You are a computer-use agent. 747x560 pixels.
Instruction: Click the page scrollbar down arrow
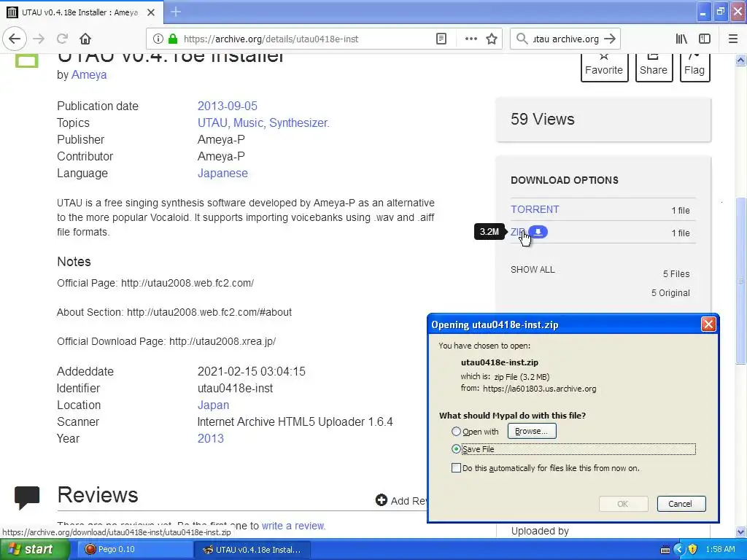pyautogui.click(x=741, y=532)
